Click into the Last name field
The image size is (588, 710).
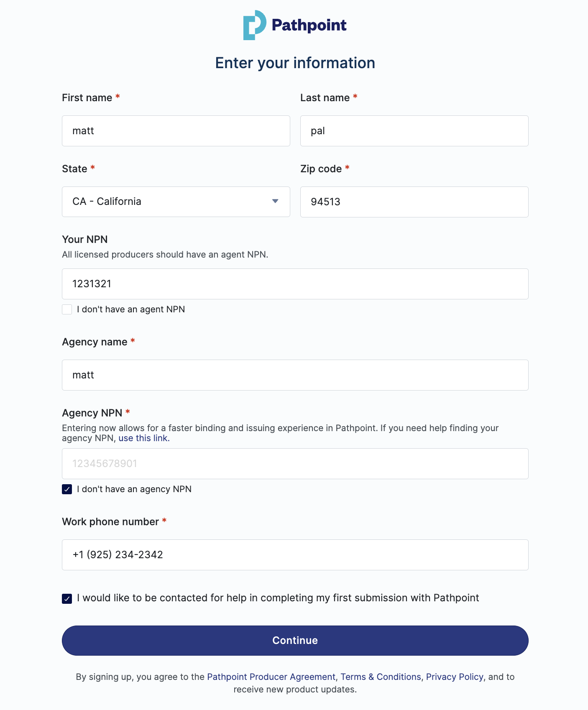(x=414, y=131)
